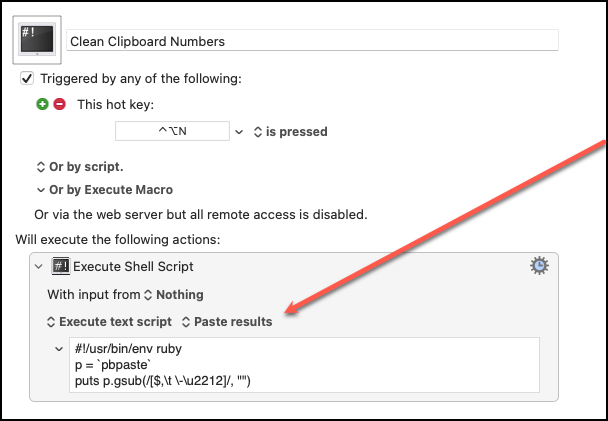Click the red remove trigger button
Screen dimensions: 608x421
coord(59,104)
